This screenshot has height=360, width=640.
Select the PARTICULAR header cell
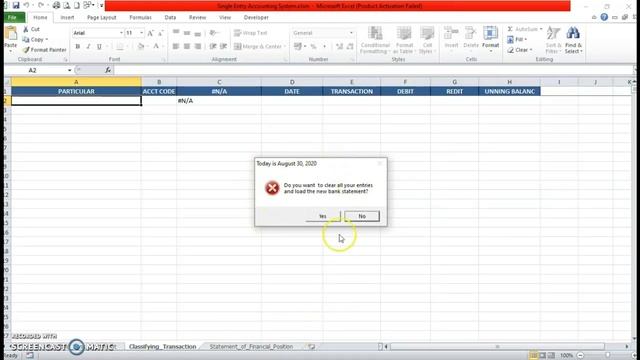click(x=76, y=91)
